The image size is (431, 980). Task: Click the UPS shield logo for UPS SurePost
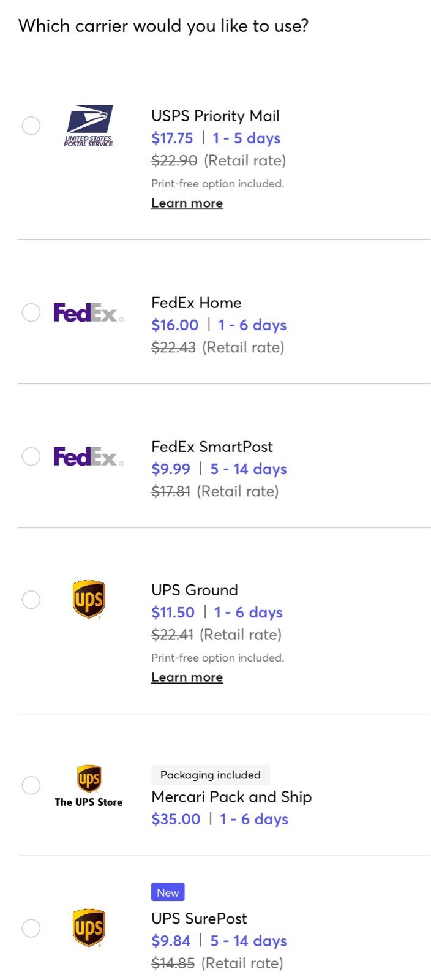pyautogui.click(x=89, y=928)
